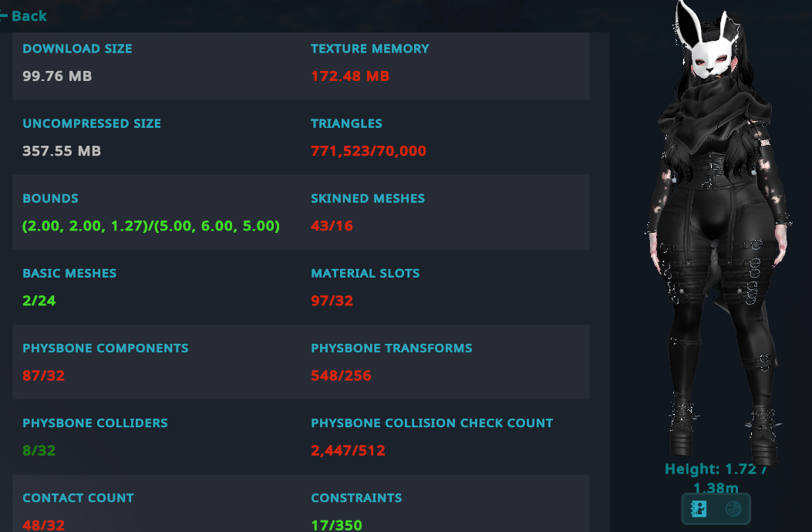
Task: Click the BASIC MESHES label
Action: click(x=69, y=274)
